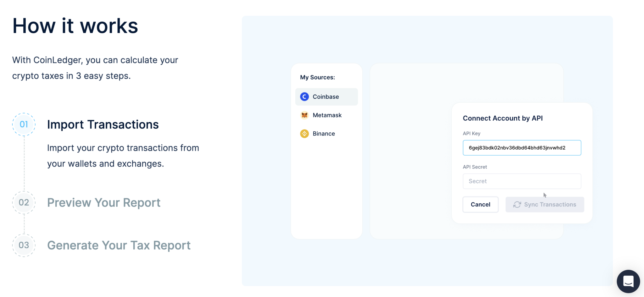644x297 pixels.
Task: Open the Import Transactions step
Action: pos(103,124)
